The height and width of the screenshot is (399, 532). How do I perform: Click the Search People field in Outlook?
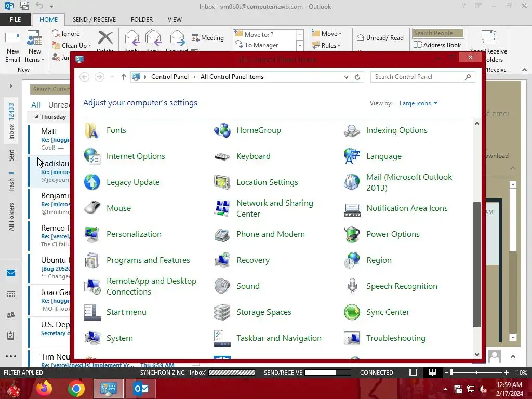438,33
